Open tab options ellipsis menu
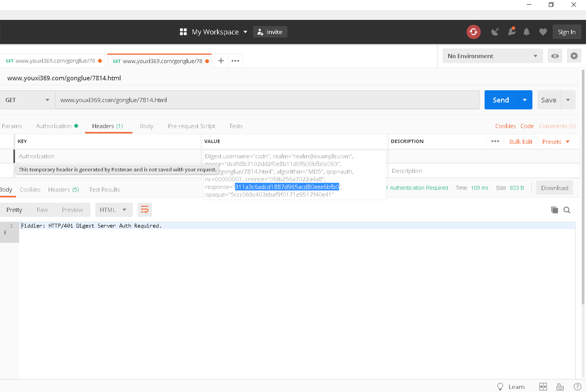The image size is (586, 392). pyautogui.click(x=235, y=61)
